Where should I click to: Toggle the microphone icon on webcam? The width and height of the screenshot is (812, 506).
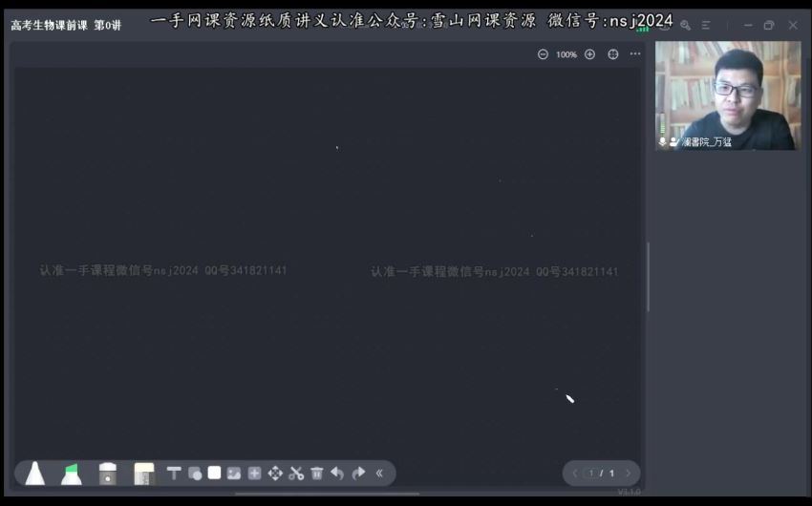662,141
